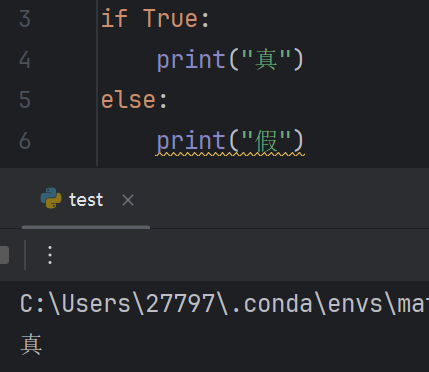Click the warning-underlined print on line 6
The height and width of the screenshot is (372, 429).
point(191,141)
